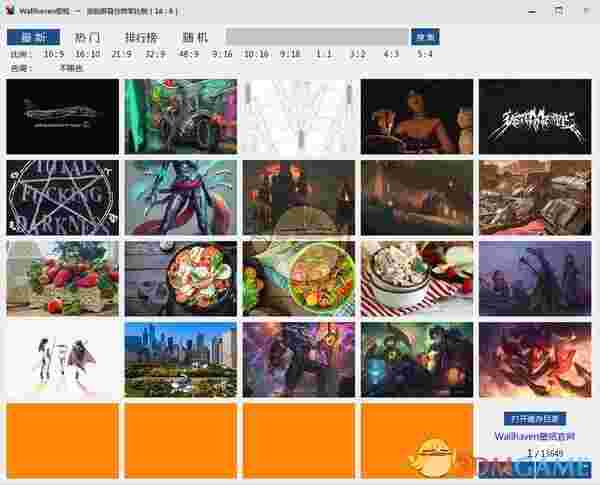Open the sepia cluttered workshop wallpaper
This screenshot has width=600, height=485.
coord(535,198)
